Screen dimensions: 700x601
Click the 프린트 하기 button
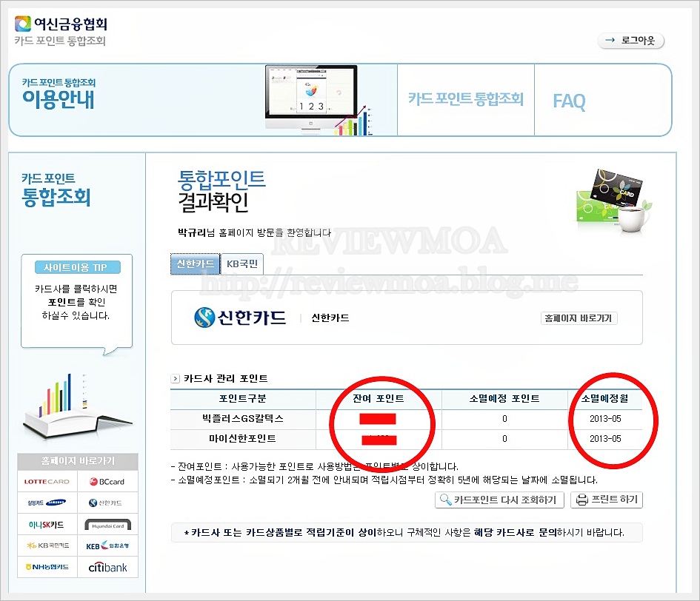click(x=606, y=500)
